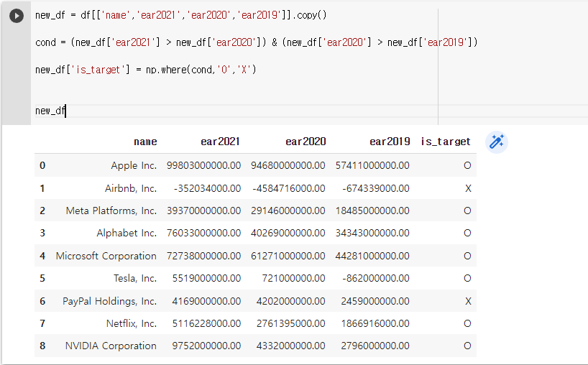Viewport: 588px width, 365px height.
Task: Click value -674339000.00 in Airbnb row
Action: click(x=376, y=188)
